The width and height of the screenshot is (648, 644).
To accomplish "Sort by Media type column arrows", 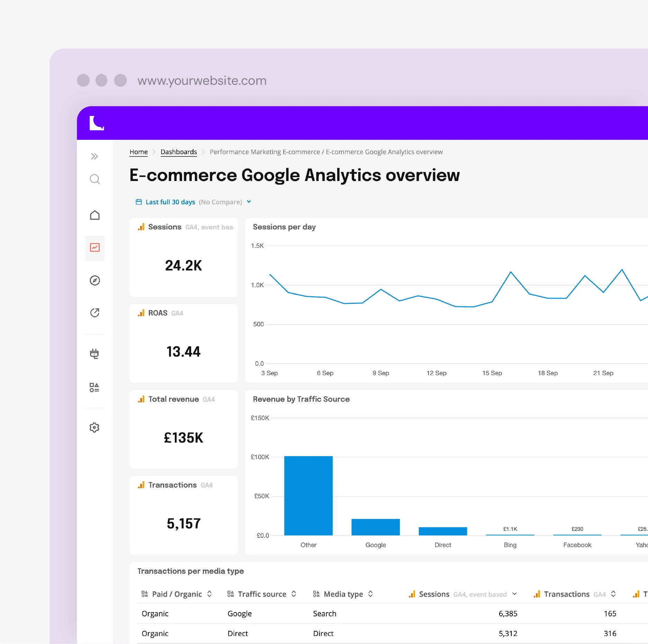I will (x=370, y=594).
